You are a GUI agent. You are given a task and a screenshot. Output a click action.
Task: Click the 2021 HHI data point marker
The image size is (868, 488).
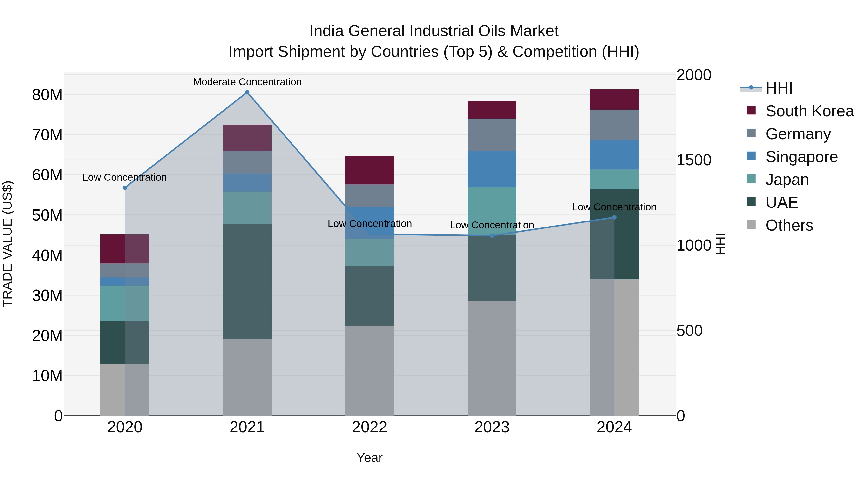(x=247, y=92)
